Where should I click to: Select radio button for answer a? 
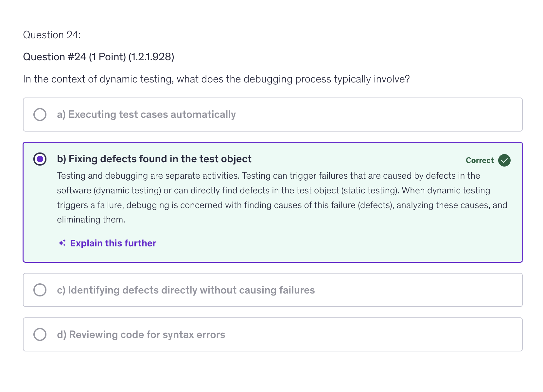click(40, 114)
